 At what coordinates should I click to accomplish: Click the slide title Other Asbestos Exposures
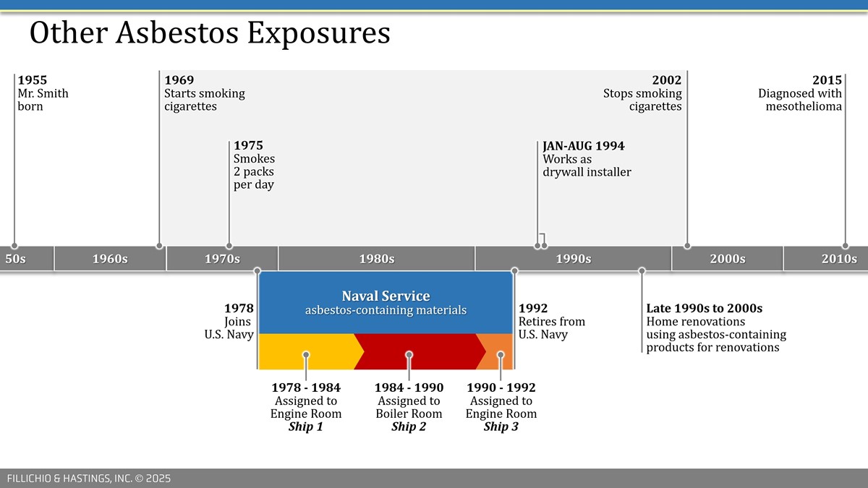pyautogui.click(x=210, y=33)
